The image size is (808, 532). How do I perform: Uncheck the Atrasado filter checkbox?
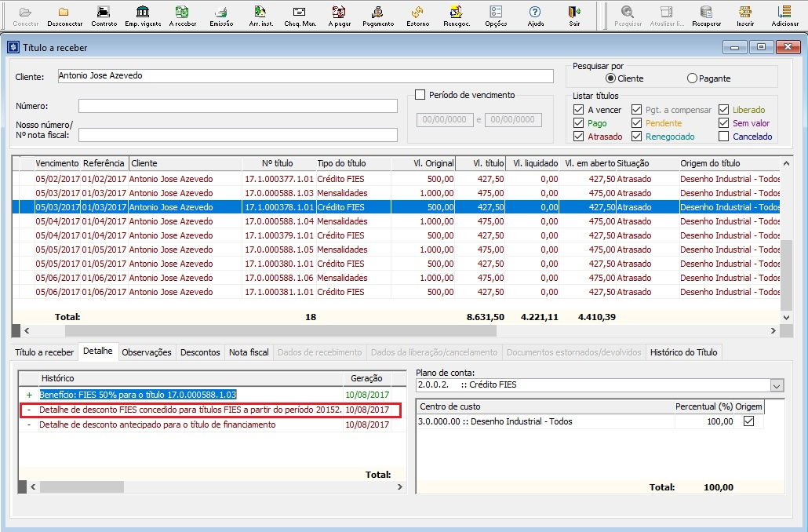pyautogui.click(x=579, y=137)
